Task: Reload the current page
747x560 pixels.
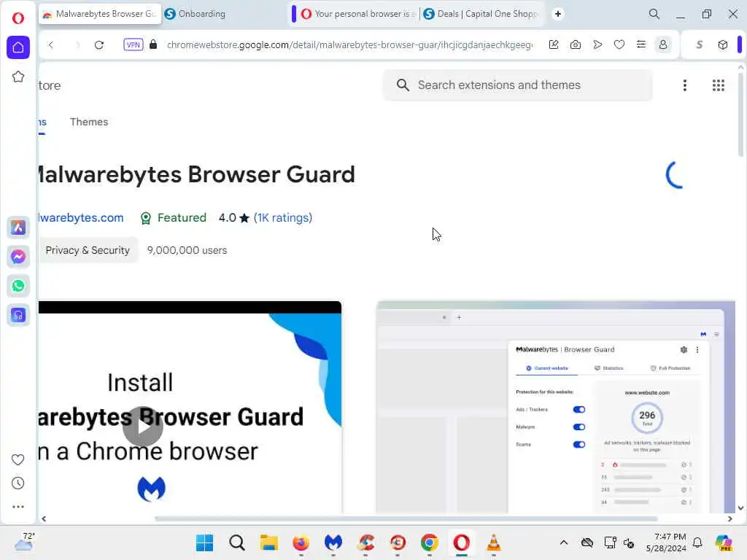Action: (x=99, y=44)
